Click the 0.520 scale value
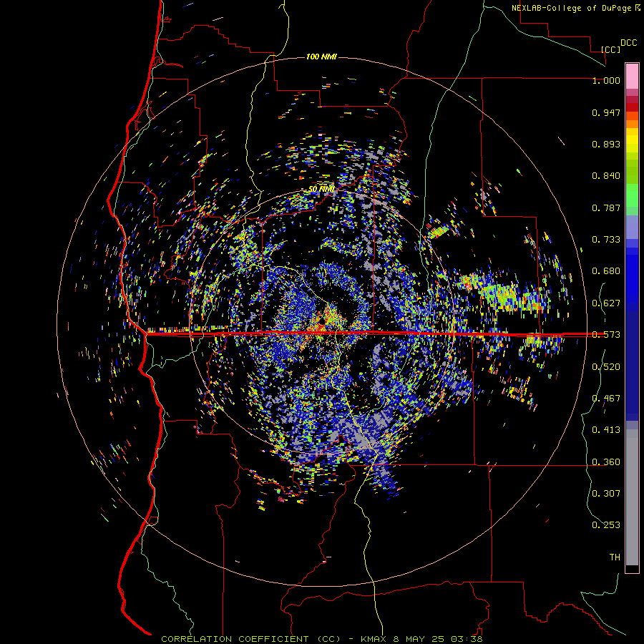Screen dimensions: 644x644 click(x=606, y=367)
